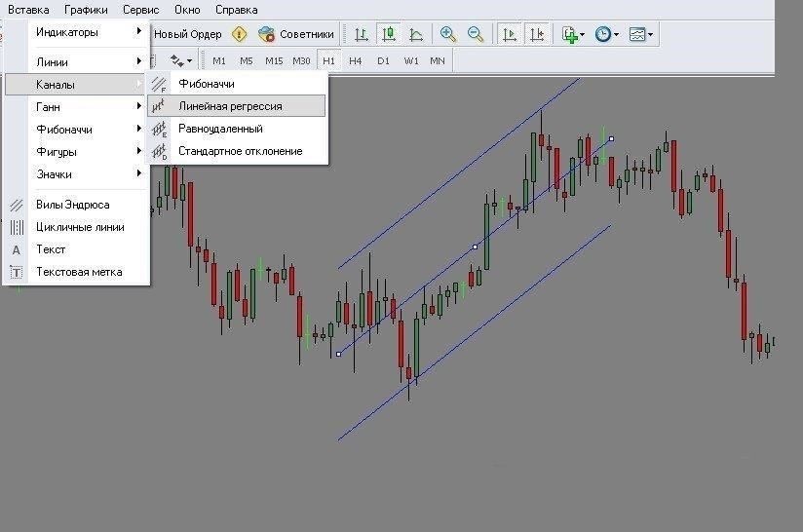The image size is (803, 532).
Task: Click the chart templates icon
Action: pos(637,34)
